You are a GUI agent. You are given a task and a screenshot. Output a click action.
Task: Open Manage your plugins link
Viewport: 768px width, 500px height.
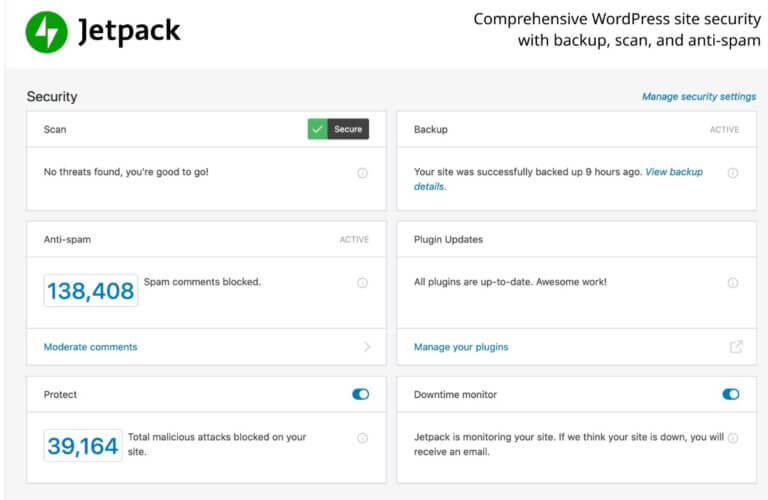[461, 347]
